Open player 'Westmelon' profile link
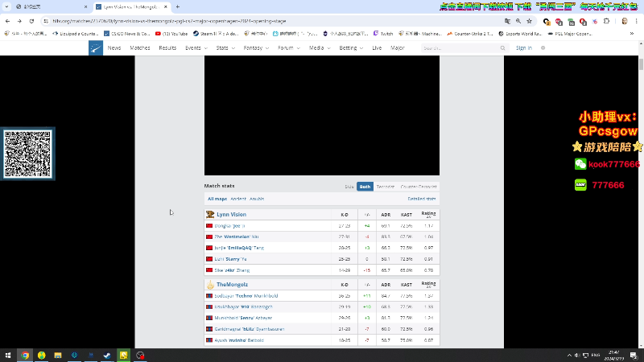The width and height of the screenshot is (644, 362). tap(237, 237)
